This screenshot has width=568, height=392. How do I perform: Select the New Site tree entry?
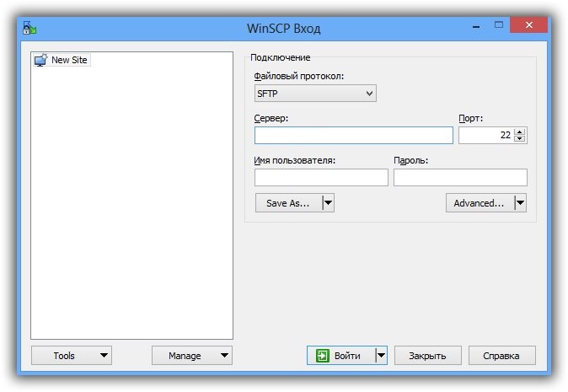pyautogui.click(x=61, y=60)
